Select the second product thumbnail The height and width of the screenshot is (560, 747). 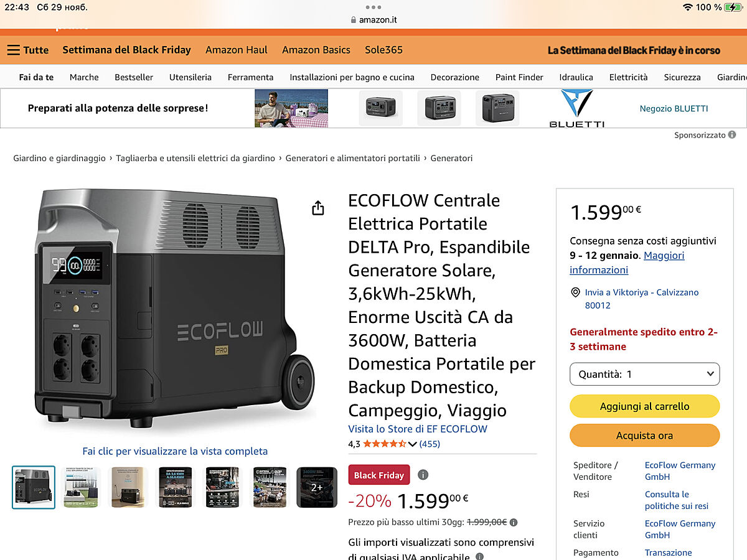click(82, 487)
